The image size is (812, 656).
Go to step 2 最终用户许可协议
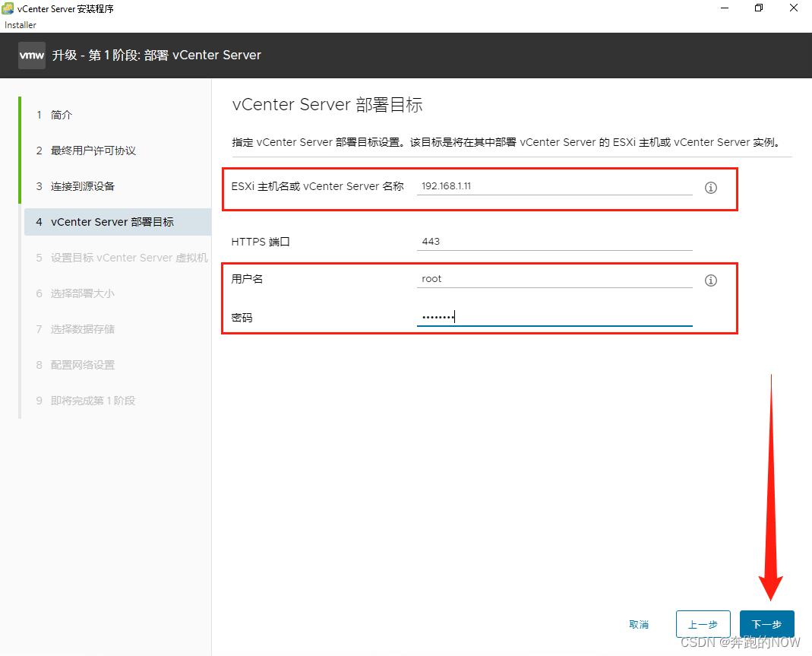[86, 151]
